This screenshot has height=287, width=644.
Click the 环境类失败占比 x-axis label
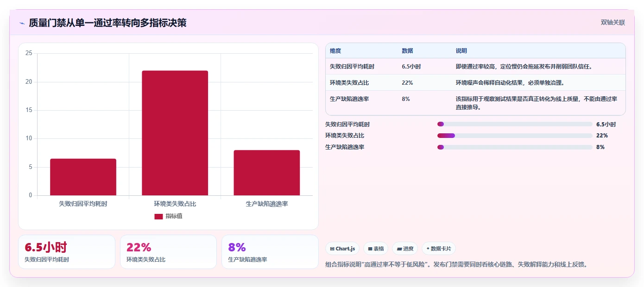coord(175,204)
